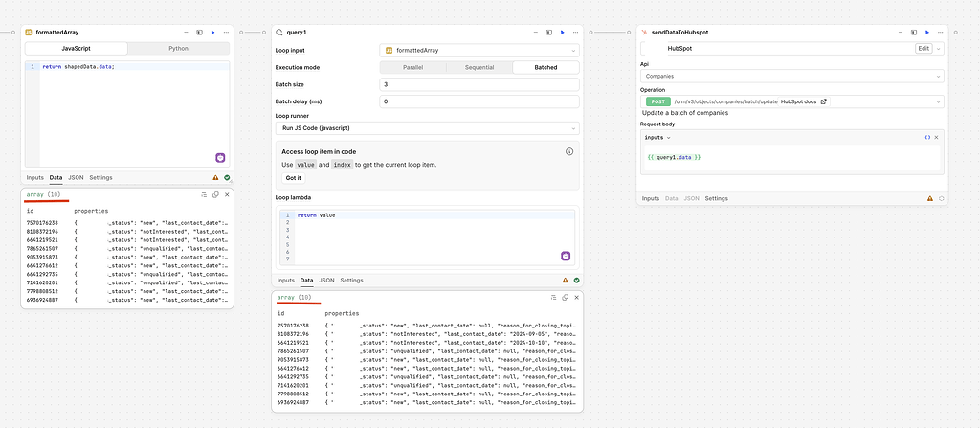Click the status circle in sendDataToHubspot footer
The height and width of the screenshot is (428, 980).
click(942, 198)
